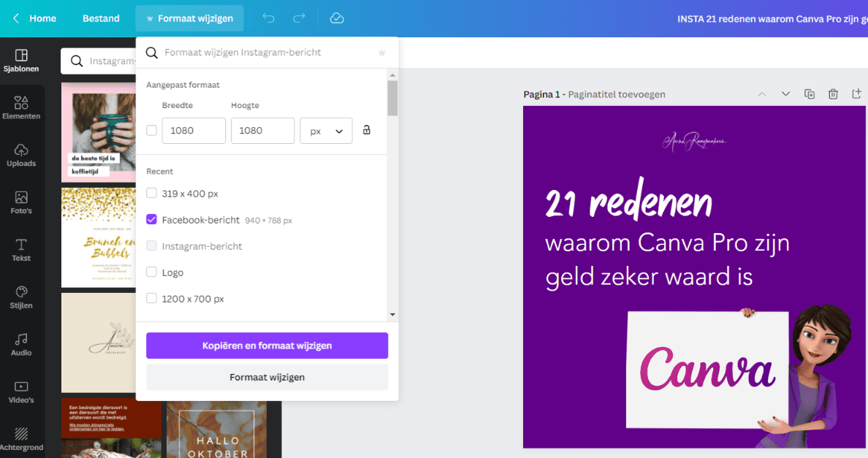Click the Hoogte height input field
Viewport: 868px width, 458px height.
coord(262,131)
